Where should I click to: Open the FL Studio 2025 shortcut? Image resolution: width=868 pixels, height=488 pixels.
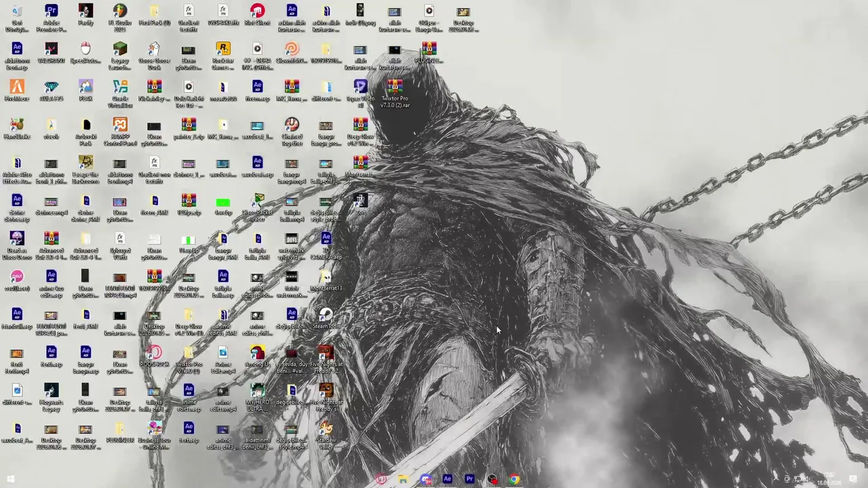[120, 18]
